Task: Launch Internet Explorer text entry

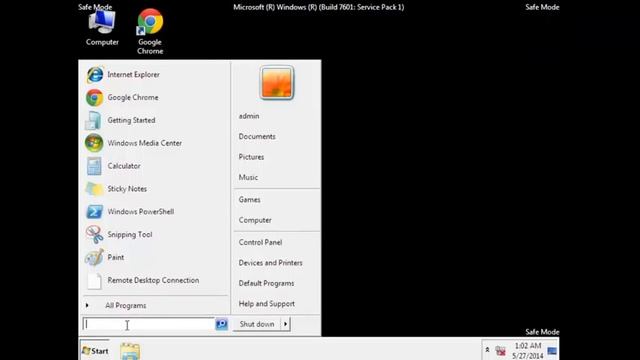Action: pyautogui.click(x=133, y=75)
